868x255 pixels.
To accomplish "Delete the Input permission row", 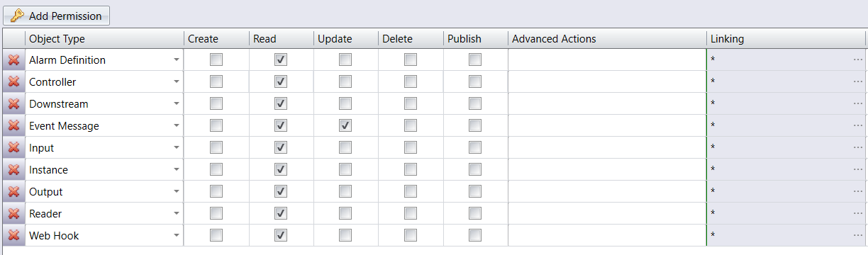I will pos(13,148).
